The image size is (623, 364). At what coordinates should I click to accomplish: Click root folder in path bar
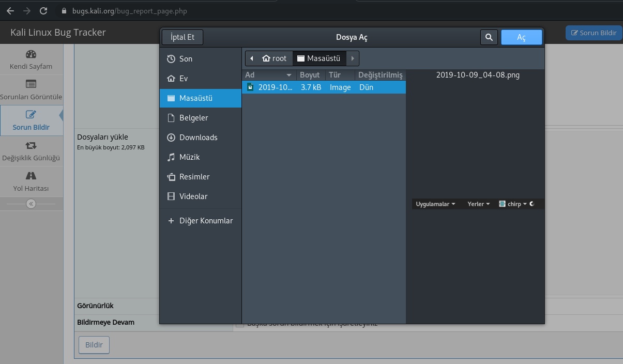point(275,58)
